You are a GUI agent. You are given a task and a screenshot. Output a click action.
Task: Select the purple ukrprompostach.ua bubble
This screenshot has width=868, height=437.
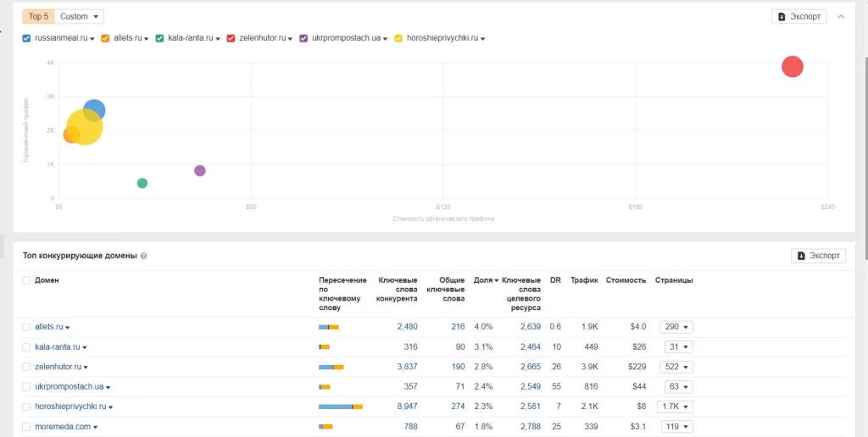click(x=200, y=170)
